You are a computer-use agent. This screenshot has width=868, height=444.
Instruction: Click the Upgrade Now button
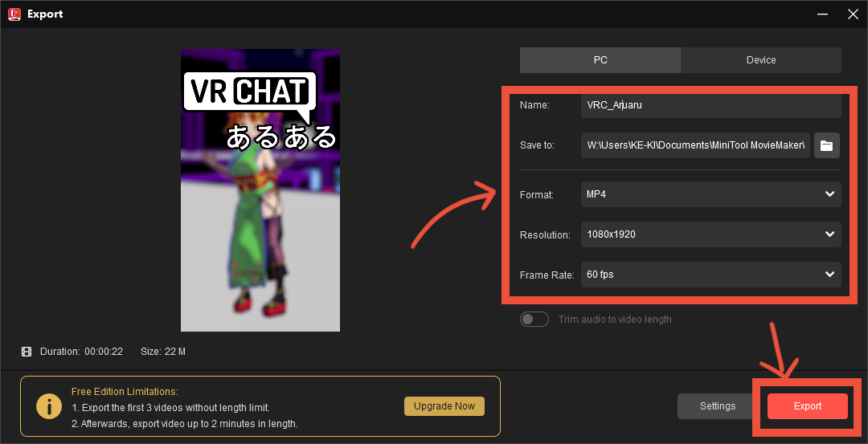click(444, 406)
